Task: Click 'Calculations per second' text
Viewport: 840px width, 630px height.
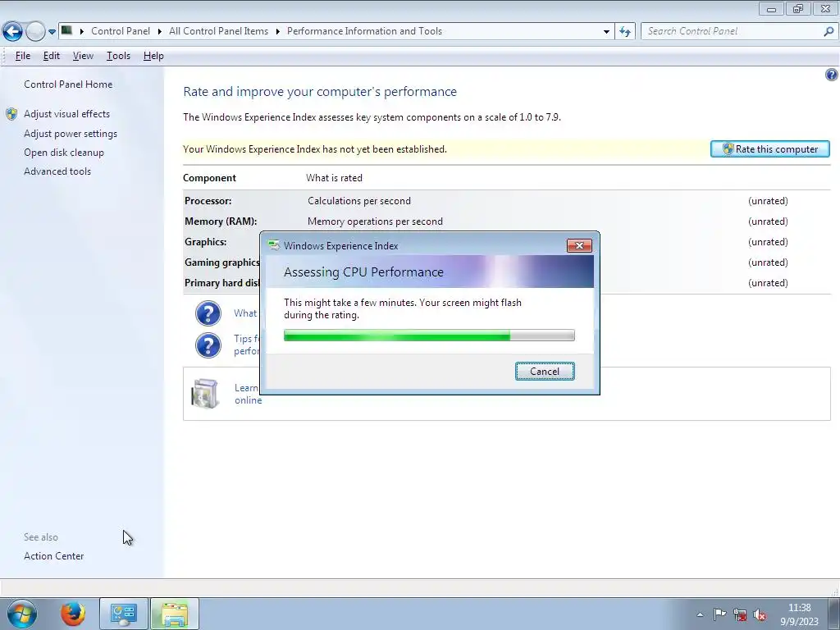Action: pyautogui.click(x=359, y=201)
